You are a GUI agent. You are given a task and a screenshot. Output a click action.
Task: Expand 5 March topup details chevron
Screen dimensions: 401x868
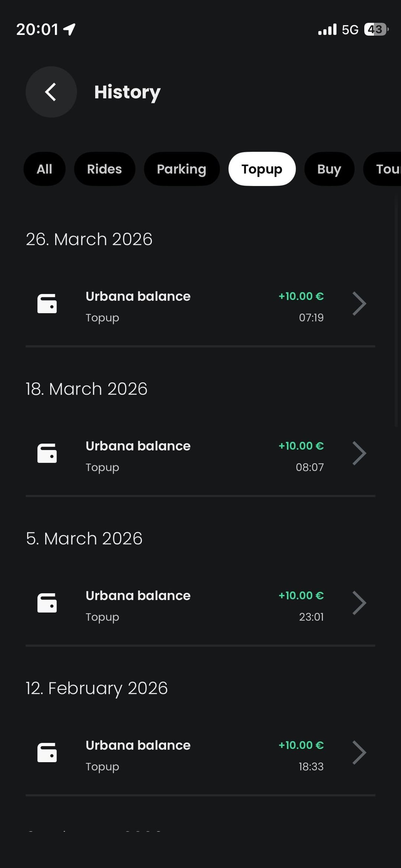click(x=359, y=603)
